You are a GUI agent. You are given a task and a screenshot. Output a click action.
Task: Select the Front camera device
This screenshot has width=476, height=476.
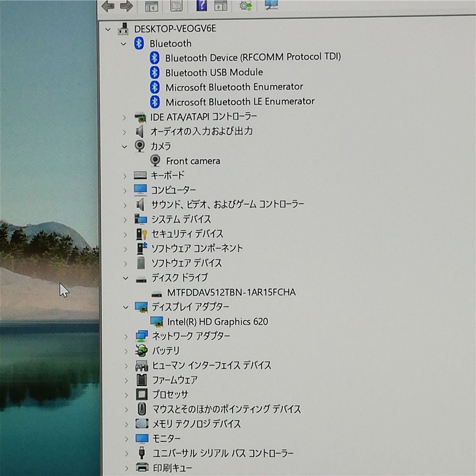[x=193, y=161]
